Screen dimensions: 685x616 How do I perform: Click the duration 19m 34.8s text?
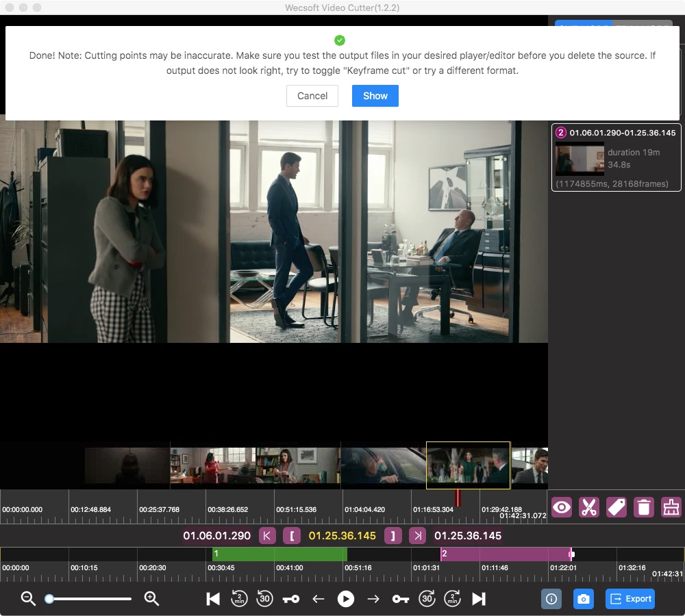coord(634,159)
